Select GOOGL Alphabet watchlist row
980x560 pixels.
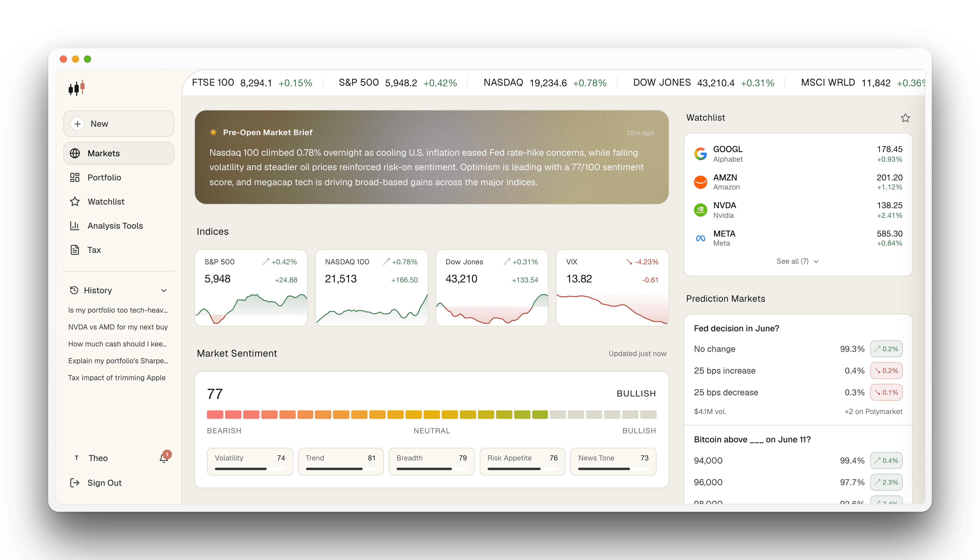pos(798,154)
